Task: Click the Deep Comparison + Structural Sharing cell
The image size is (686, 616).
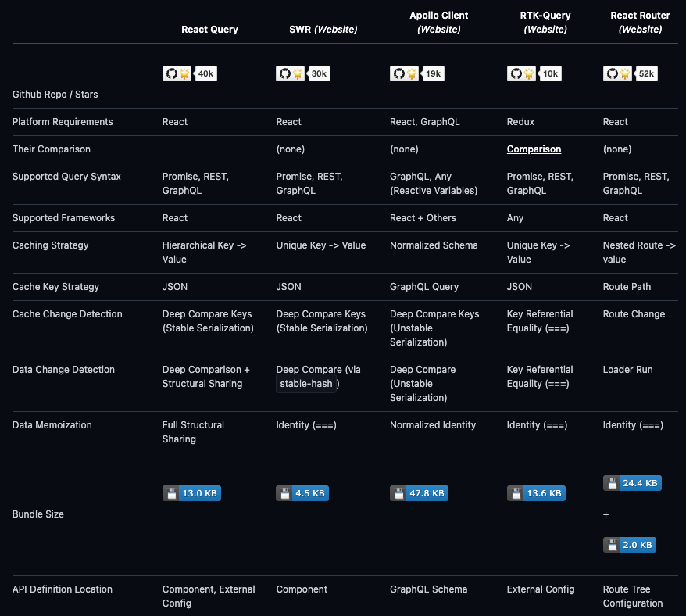Action: [x=206, y=377]
